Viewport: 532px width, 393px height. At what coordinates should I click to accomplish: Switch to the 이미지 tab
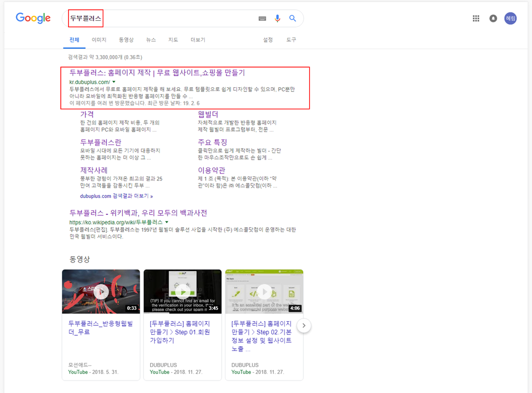99,40
